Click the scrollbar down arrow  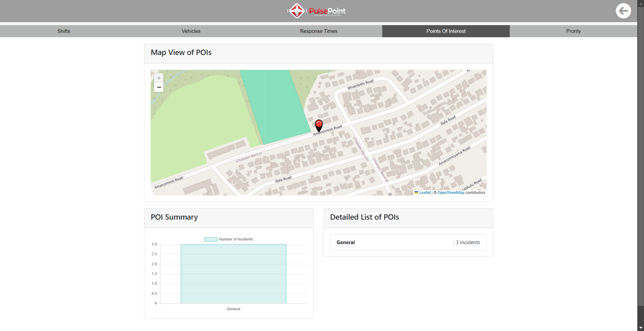point(641,328)
